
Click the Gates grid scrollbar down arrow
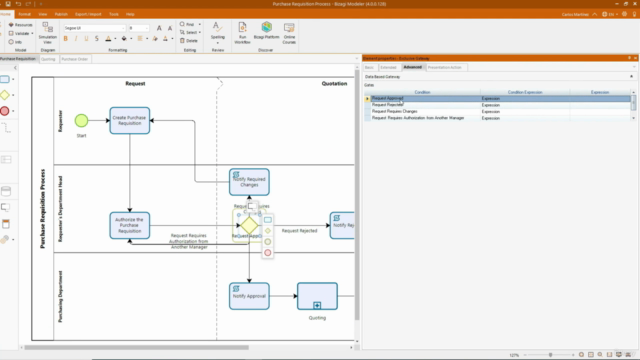click(x=633, y=118)
